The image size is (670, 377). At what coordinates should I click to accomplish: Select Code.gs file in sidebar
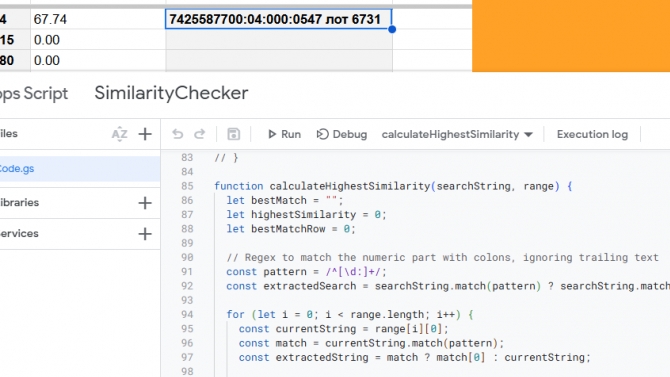click(x=80, y=168)
